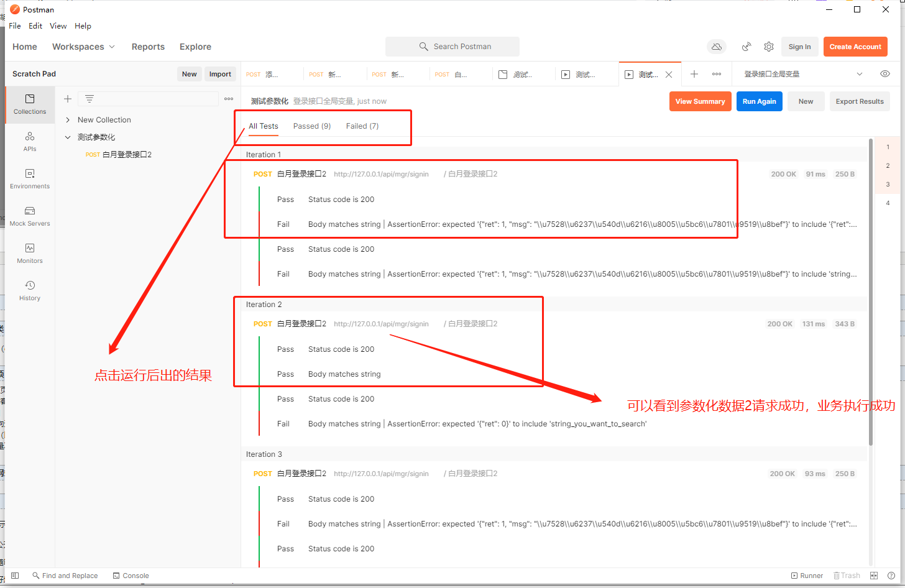Open tab options three-dots menu
The image size is (905, 588).
tap(717, 74)
